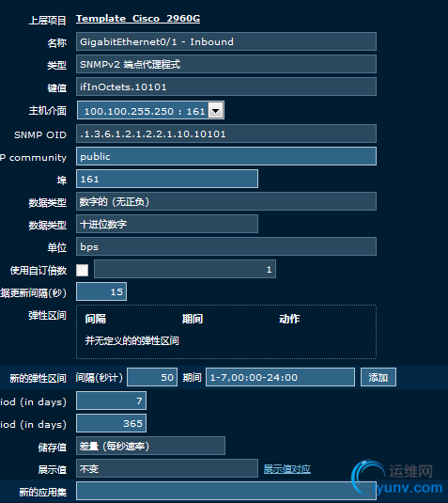Click the show value field 不变
448x503 pixels.
(167, 468)
